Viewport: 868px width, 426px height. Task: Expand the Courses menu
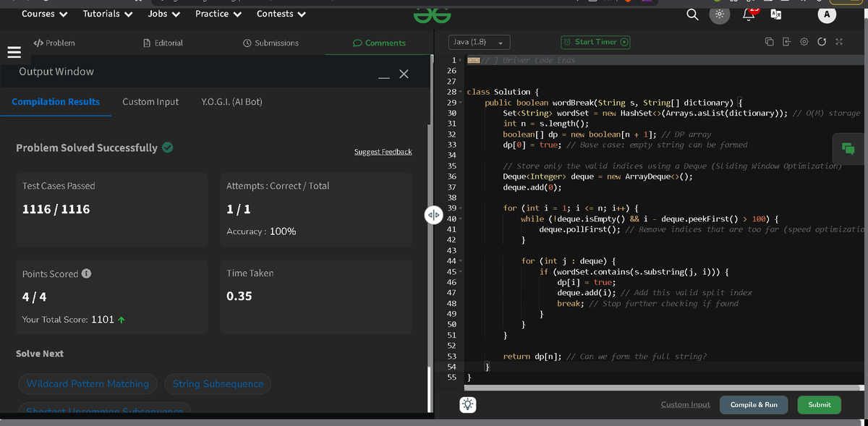click(45, 14)
